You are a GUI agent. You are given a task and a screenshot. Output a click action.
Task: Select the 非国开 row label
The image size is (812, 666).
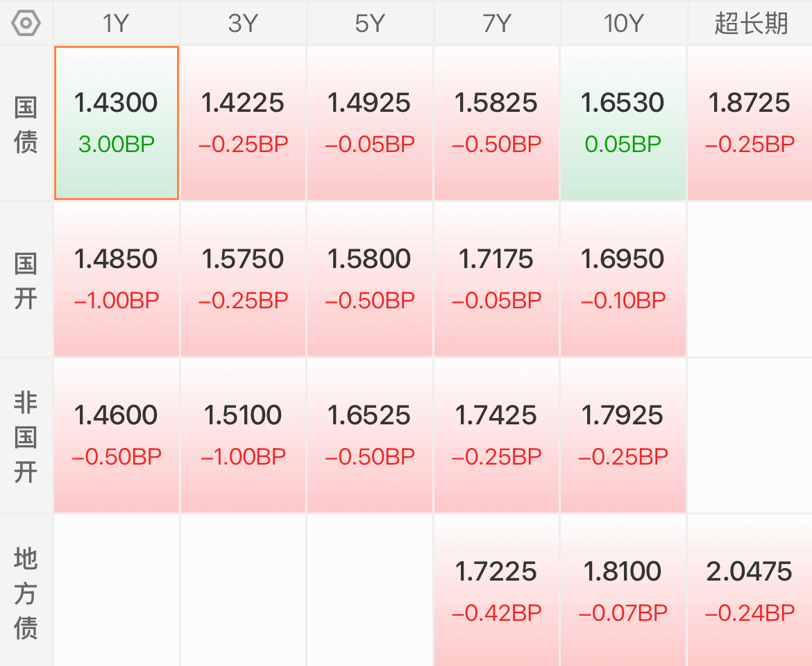tap(26, 437)
